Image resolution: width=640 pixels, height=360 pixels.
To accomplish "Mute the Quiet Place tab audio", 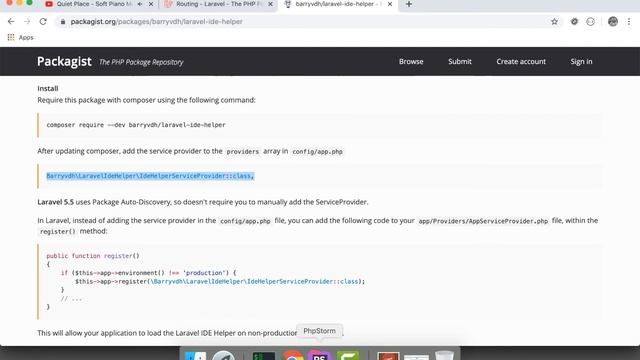I will pyautogui.click(x=140, y=4).
